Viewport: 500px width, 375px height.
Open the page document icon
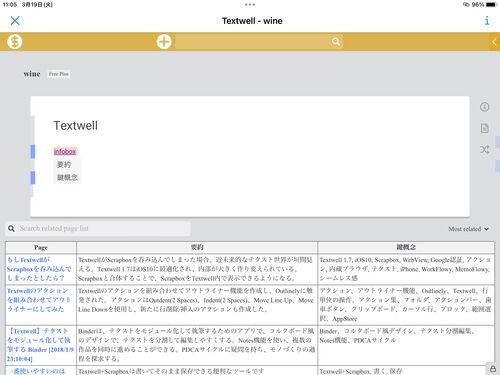point(484,128)
